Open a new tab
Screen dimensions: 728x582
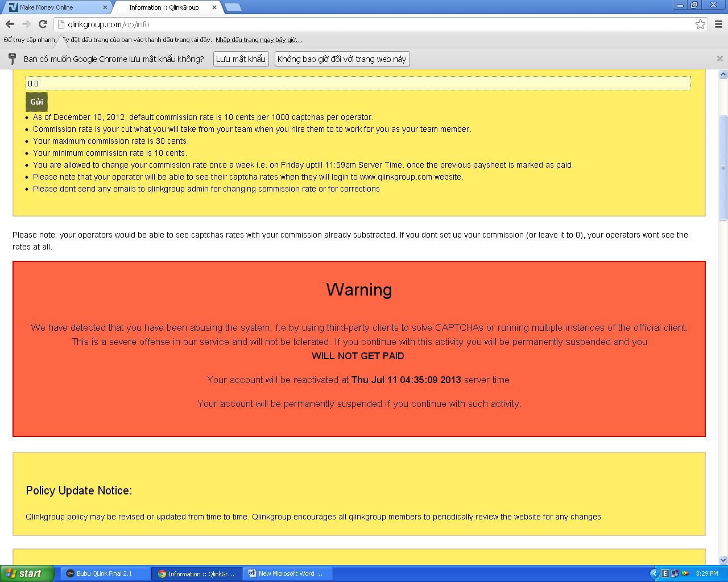pos(233,7)
